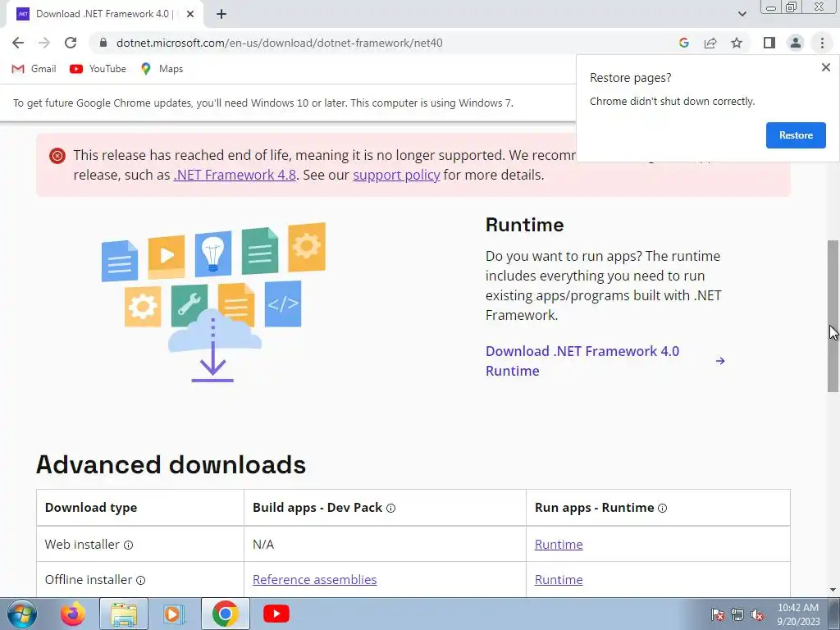Open the YouTube taskbar shortcut

tap(276, 614)
